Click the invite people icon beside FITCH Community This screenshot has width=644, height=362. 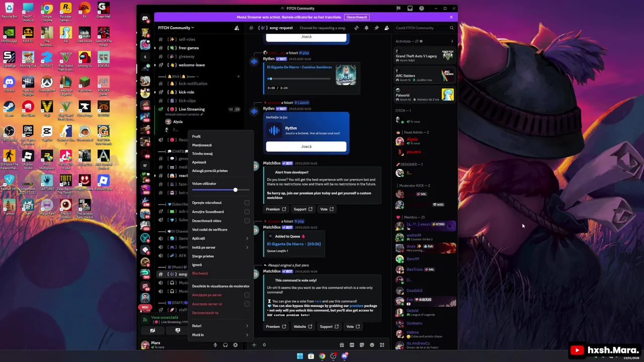236,28
